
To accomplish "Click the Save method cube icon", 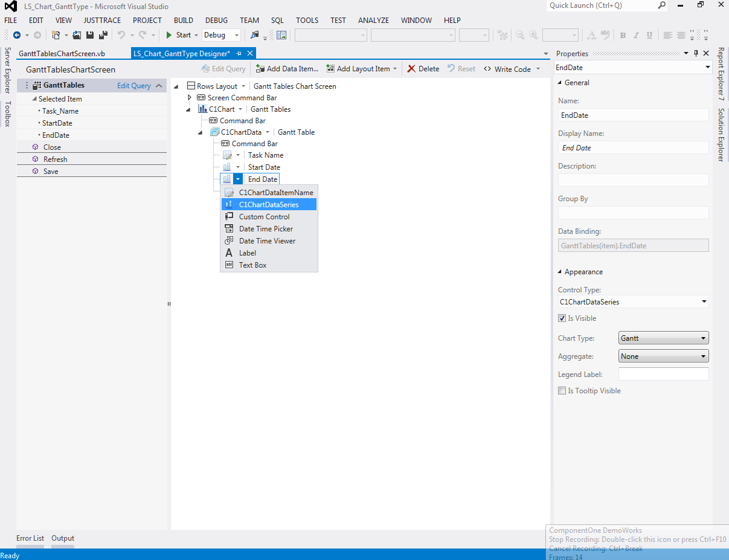I will [x=36, y=171].
